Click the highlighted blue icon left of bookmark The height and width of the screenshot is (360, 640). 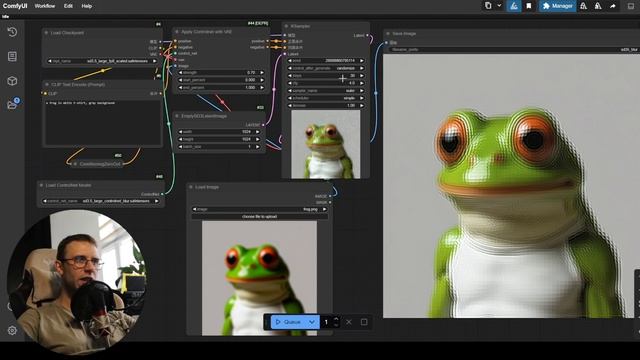[514, 6]
